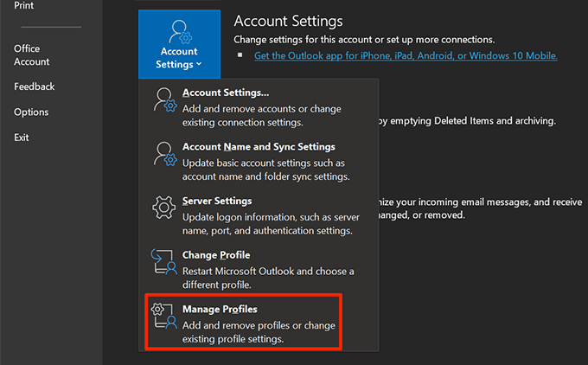Collapse the Account Settings dropdown chevron
This screenshot has width=588, height=365.
tap(199, 64)
